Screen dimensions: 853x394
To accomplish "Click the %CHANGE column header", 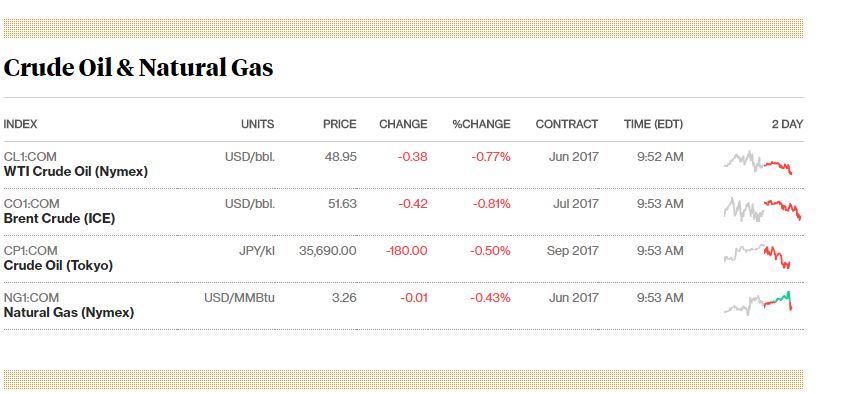I will pos(481,124).
